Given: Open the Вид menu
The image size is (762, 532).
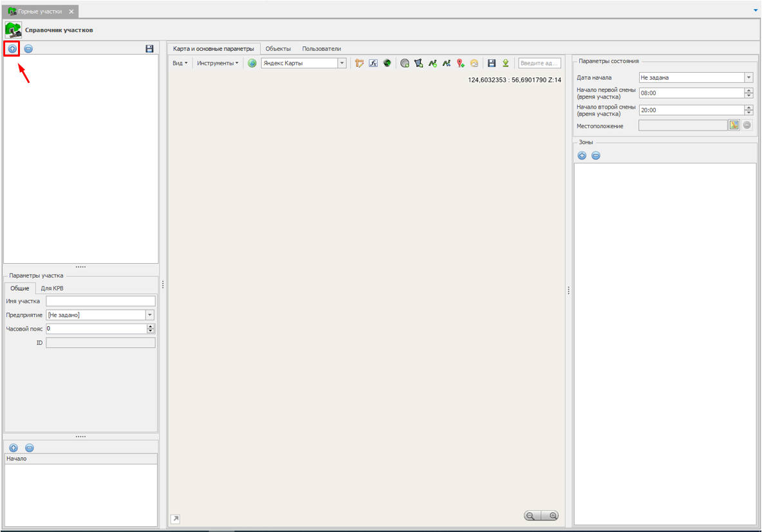Looking at the screenshot, I should tap(180, 63).
